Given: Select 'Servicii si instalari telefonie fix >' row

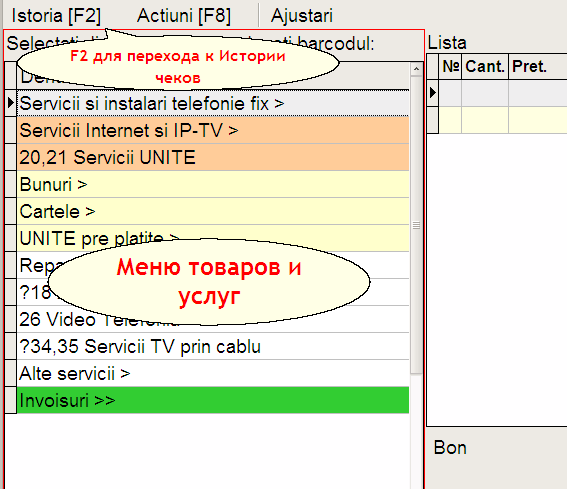Looking at the screenshot, I should point(213,103).
